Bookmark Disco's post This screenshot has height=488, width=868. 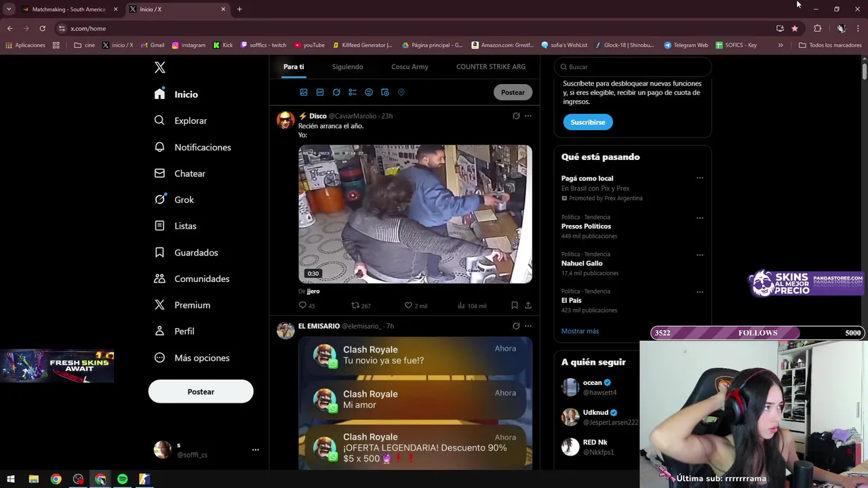[515, 306]
